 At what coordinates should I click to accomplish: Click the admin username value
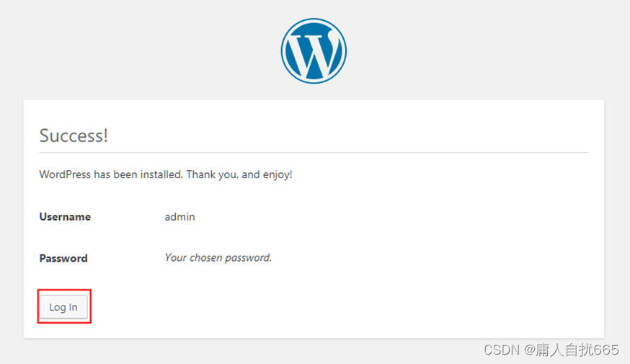tap(179, 217)
